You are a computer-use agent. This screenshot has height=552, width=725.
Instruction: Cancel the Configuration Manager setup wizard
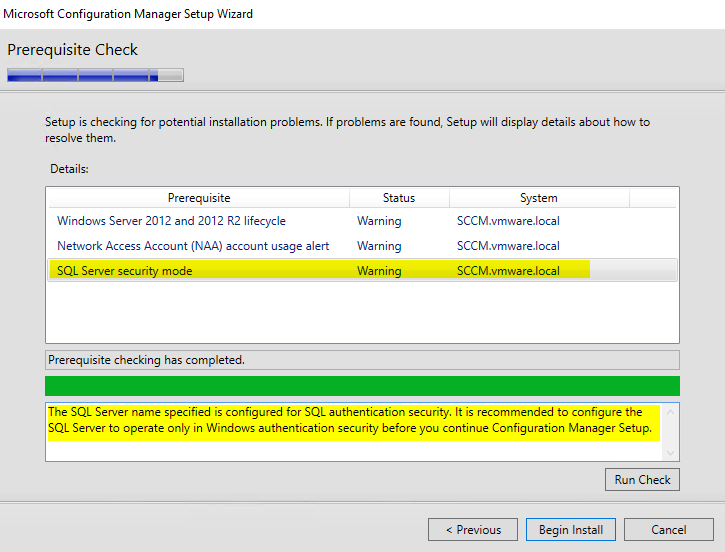pos(669,530)
